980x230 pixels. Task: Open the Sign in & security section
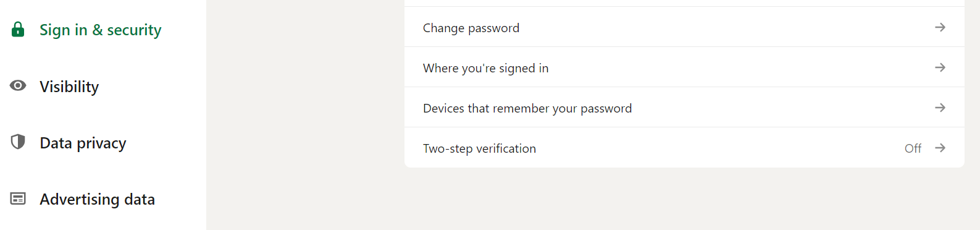pos(100,30)
